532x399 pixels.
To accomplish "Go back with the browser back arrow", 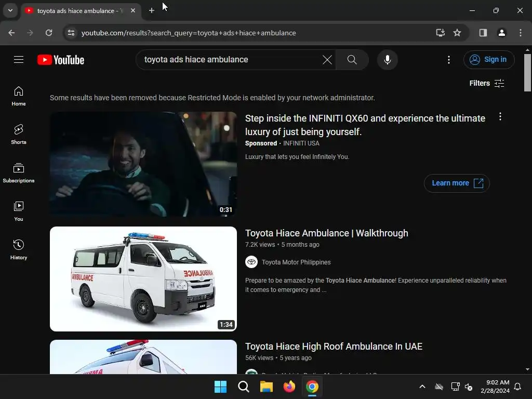I will 11,33.
